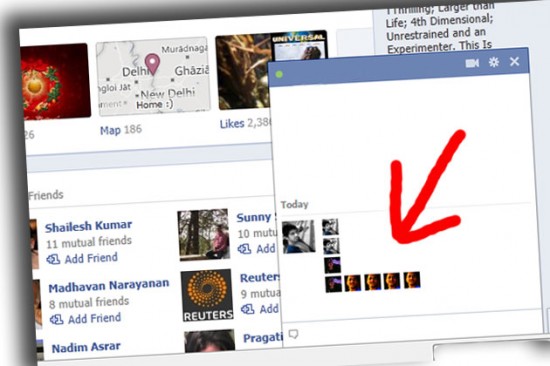Viewport: 550px width, 366px height.
Task: Open Nadim Asrar's profile link
Action: 86,347
